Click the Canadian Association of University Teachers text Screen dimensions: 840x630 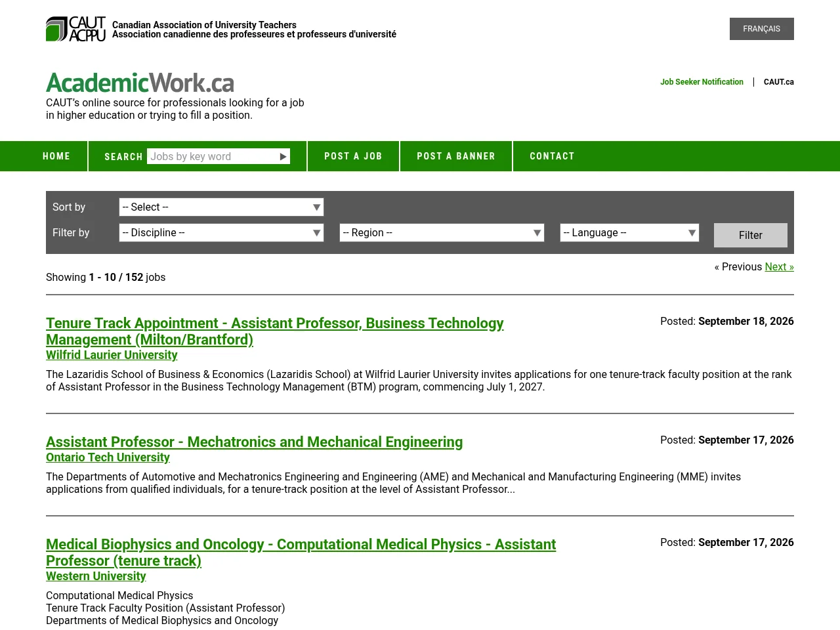(204, 25)
